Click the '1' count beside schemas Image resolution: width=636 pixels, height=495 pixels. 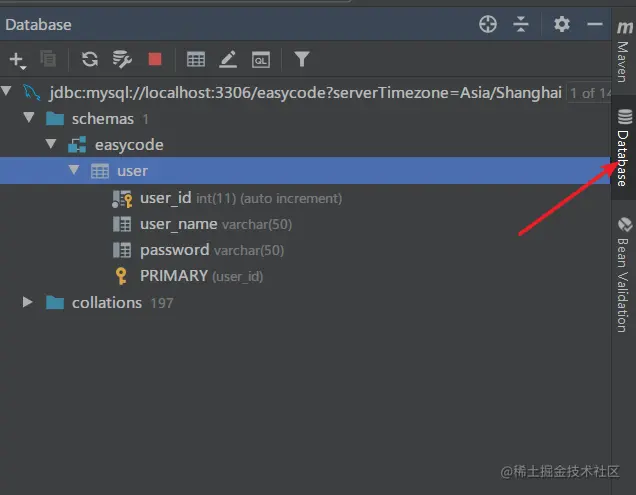(145, 119)
